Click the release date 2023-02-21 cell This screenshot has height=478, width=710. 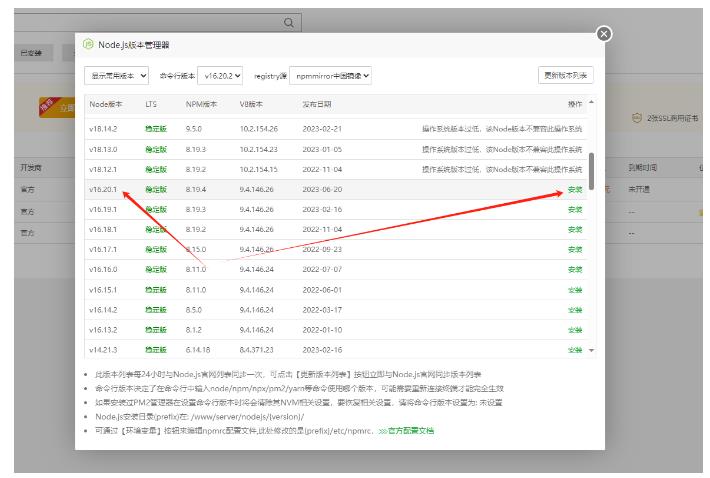(322, 129)
